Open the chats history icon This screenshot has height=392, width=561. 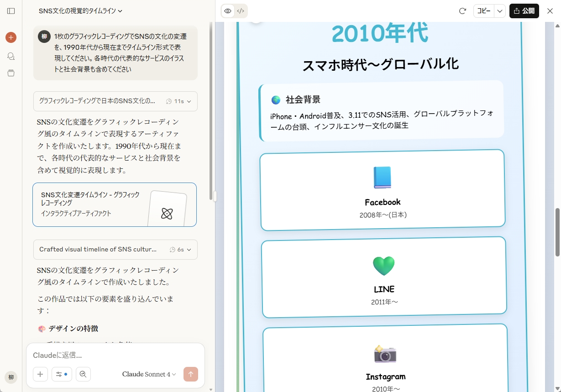click(11, 56)
